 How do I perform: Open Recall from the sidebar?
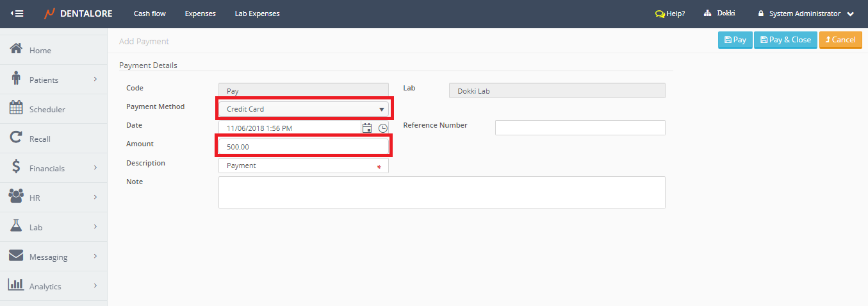[40, 139]
